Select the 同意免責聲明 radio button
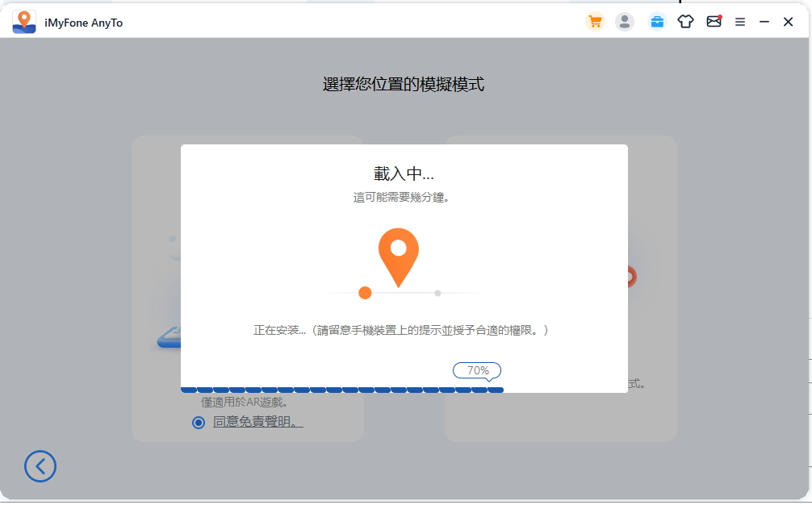Viewport: 812px width, 505px height. coord(199,423)
